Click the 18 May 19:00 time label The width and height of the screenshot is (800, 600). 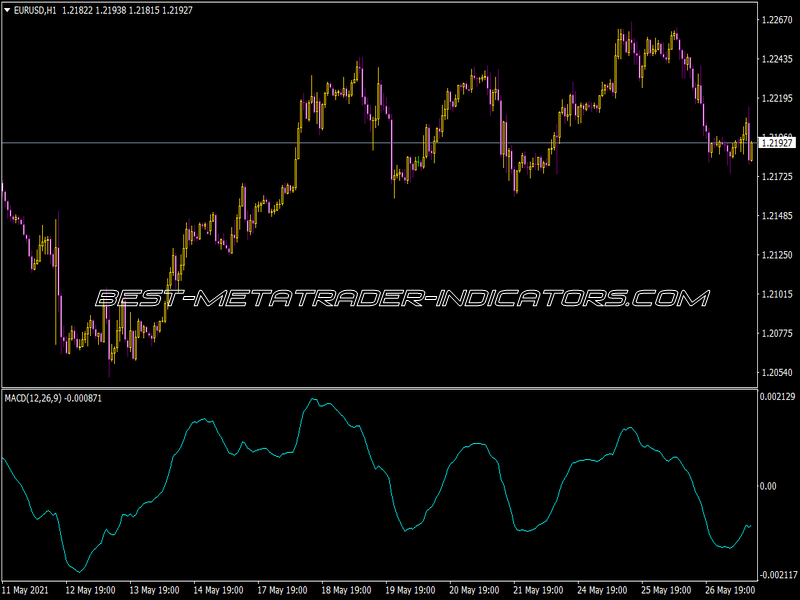coord(346,590)
